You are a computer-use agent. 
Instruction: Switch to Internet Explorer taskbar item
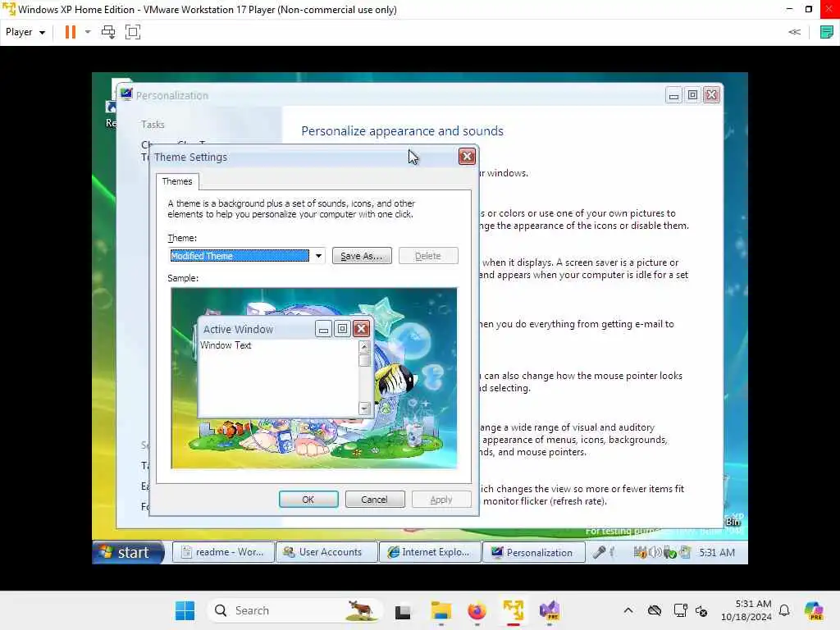click(x=430, y=552)
